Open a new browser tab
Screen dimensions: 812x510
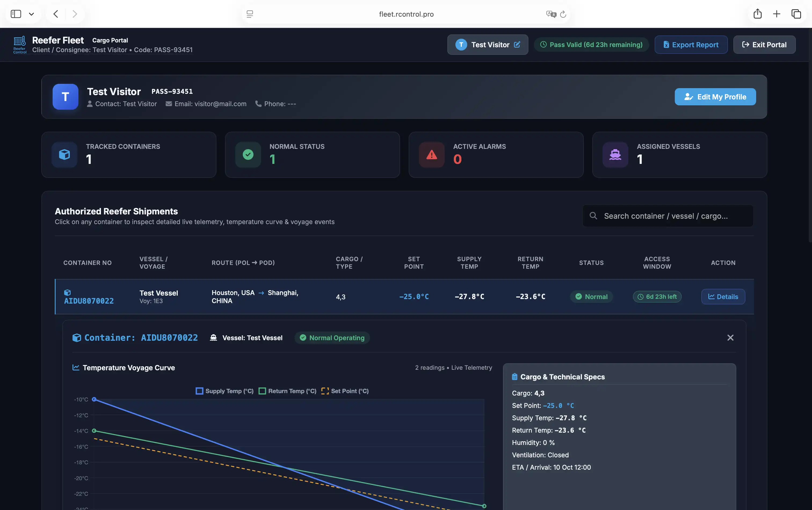777,14
